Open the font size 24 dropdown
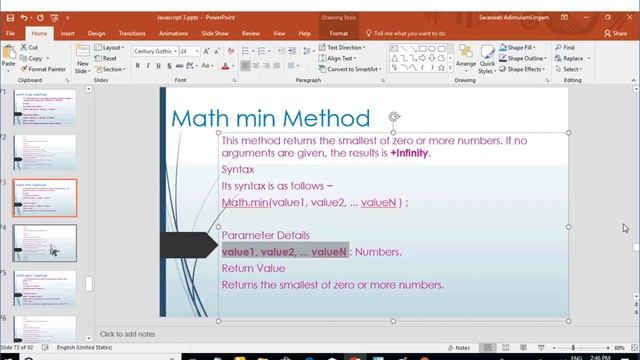640x360 pixels. point(198,51)
